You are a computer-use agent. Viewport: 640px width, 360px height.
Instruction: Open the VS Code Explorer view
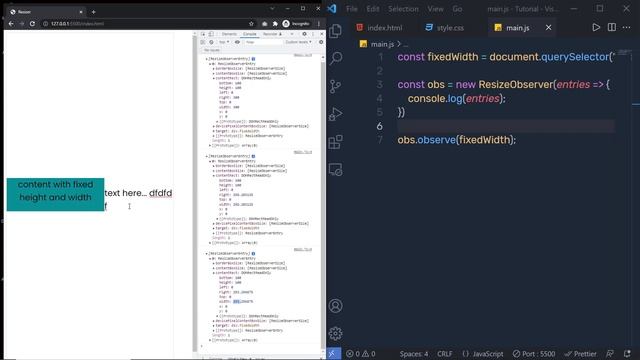point(336,31)
